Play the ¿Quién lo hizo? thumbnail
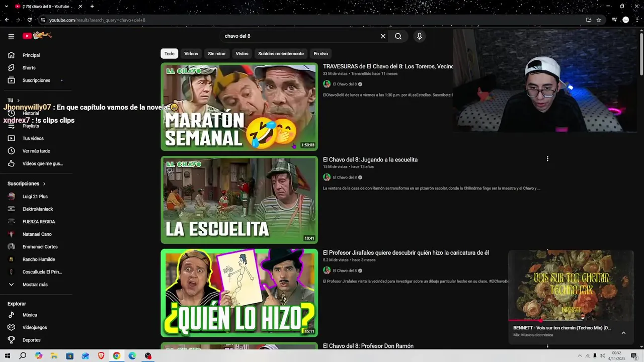 click(x=239, y=293)
